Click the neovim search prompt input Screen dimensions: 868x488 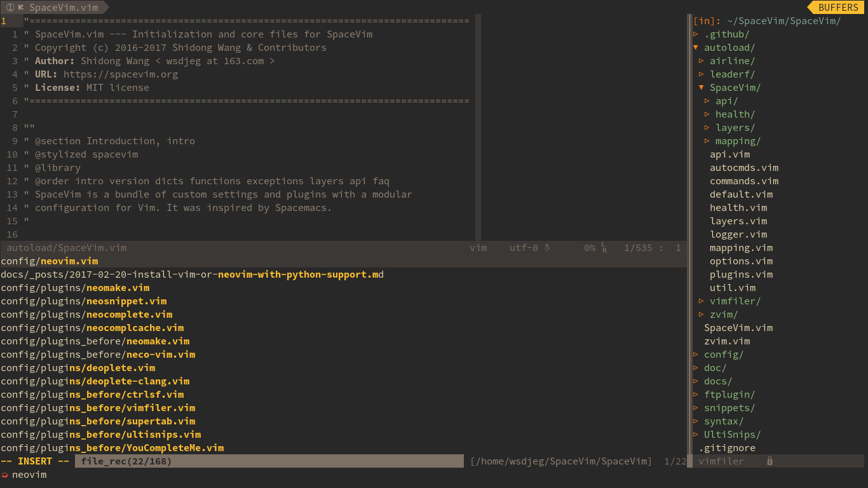pyautogui.click(x=29, y=475)
